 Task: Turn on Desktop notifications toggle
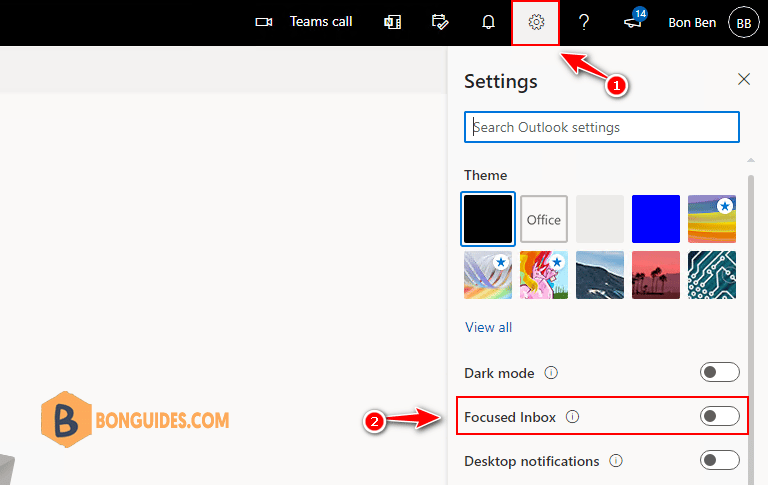click(x=719, y=460)
